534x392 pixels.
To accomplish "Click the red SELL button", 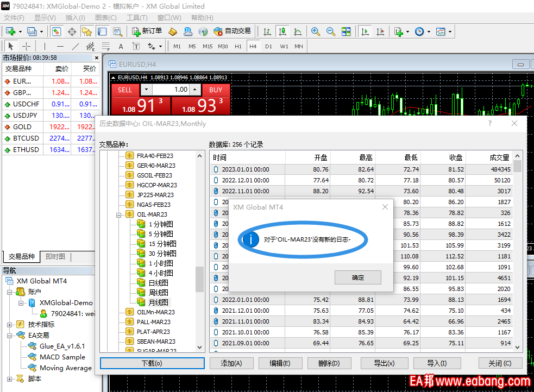I will coord(125,90).
